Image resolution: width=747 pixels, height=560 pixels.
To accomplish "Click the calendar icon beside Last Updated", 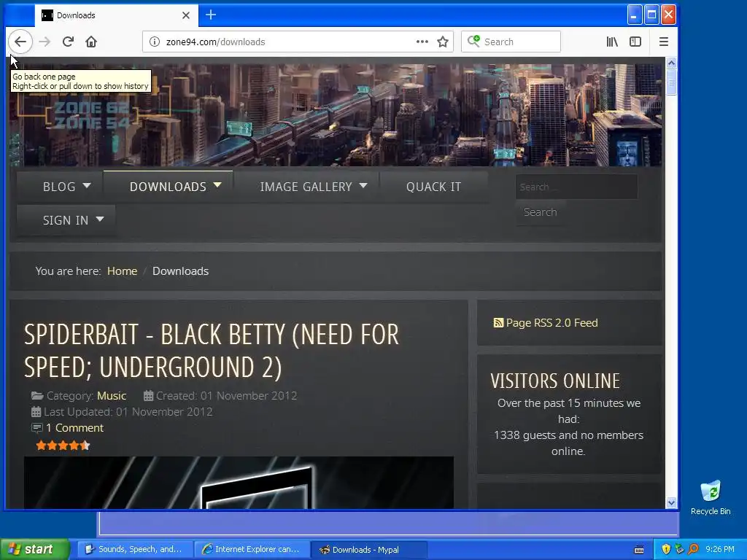I will [x=36, y=412].
